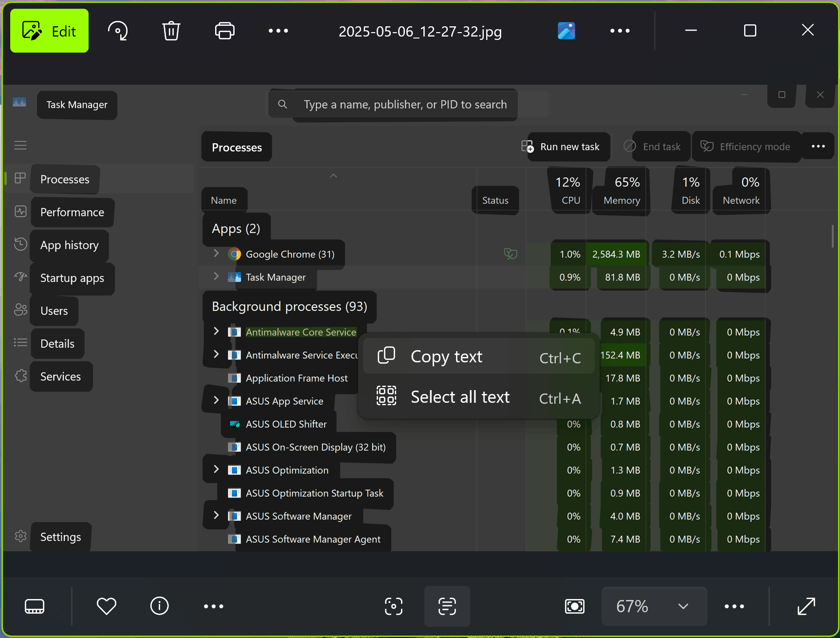Click the recognized '0.1 Mbps' network value

[740, 254]
